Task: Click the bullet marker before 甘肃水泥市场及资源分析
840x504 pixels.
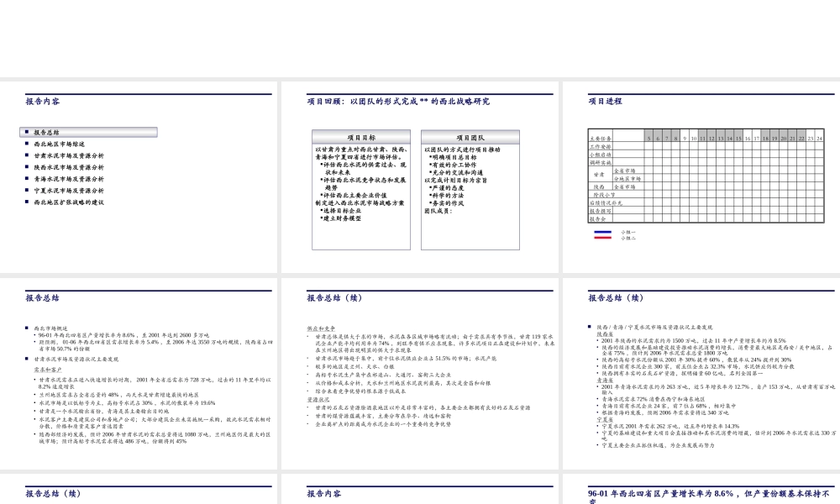Action: [26, 156]
